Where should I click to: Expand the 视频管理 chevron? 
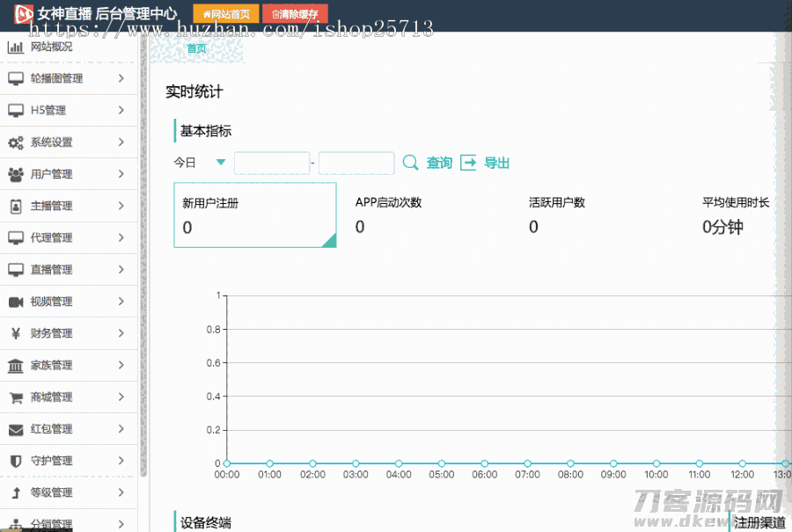tap(121, 302)
